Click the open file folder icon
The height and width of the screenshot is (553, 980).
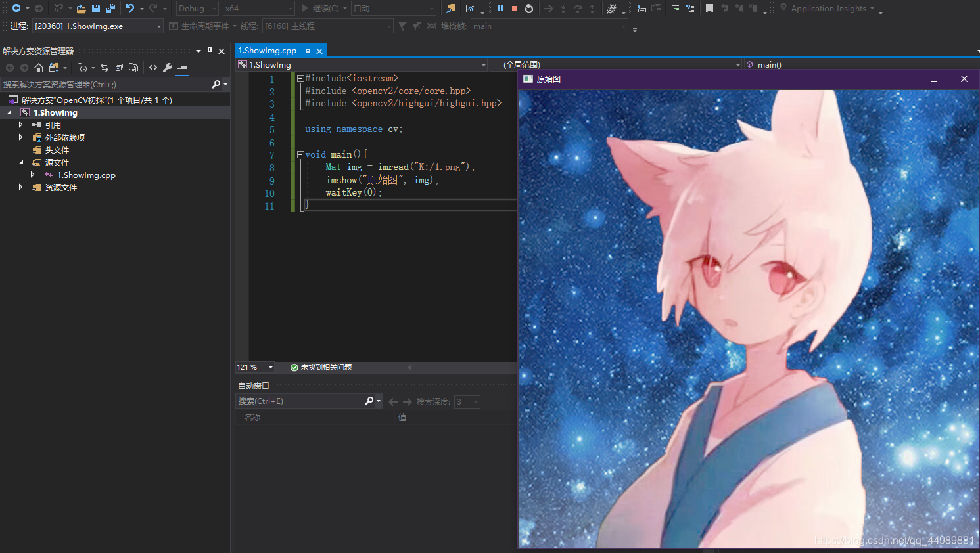(x=82, y=9)
